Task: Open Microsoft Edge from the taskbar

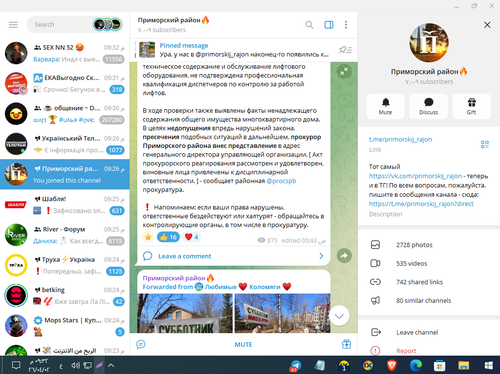Action: coord(416,366)
